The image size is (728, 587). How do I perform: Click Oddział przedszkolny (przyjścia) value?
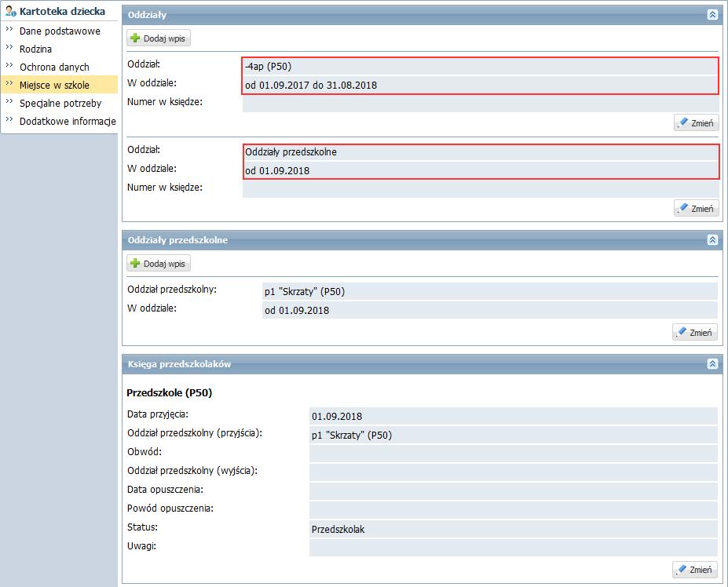[514, 435]
